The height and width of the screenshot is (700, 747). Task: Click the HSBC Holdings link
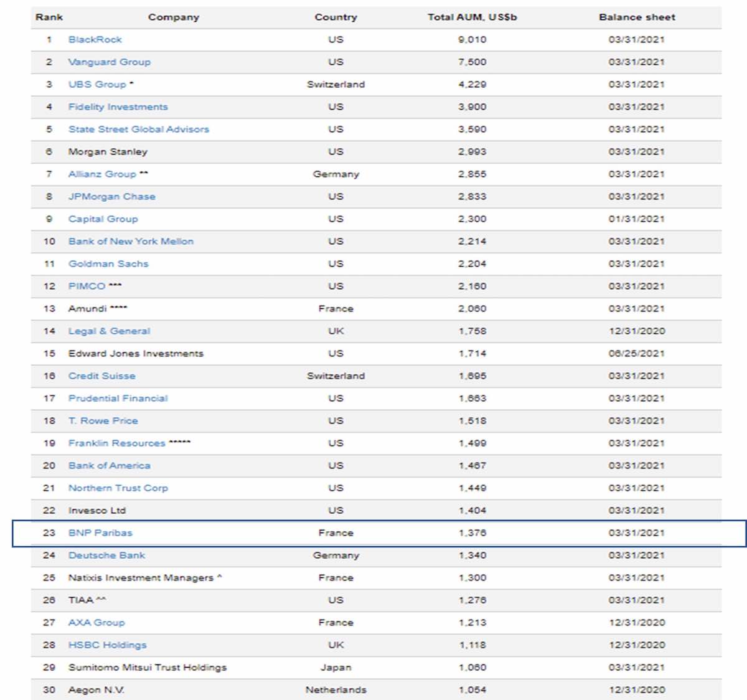(108, 645)
